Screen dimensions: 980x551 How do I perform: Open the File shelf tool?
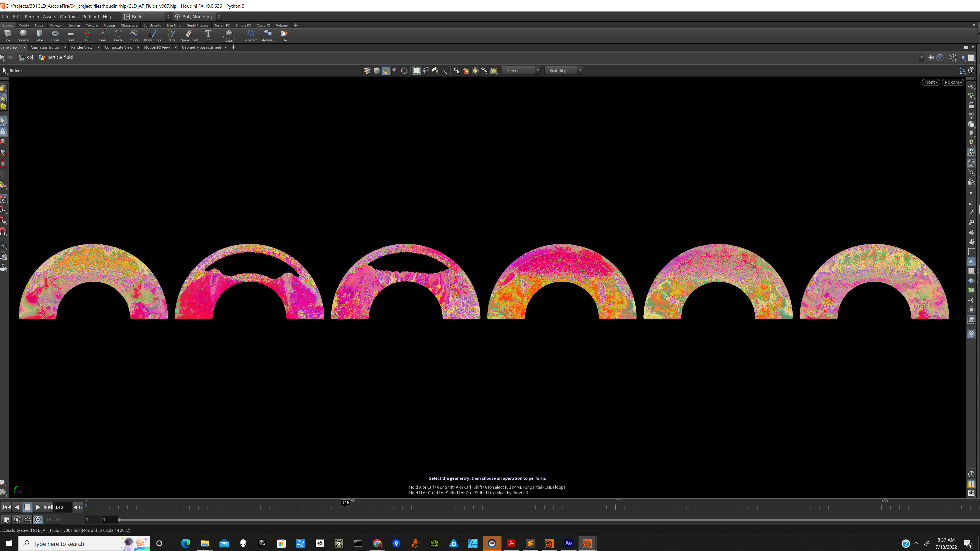click(x=284, y=35)
